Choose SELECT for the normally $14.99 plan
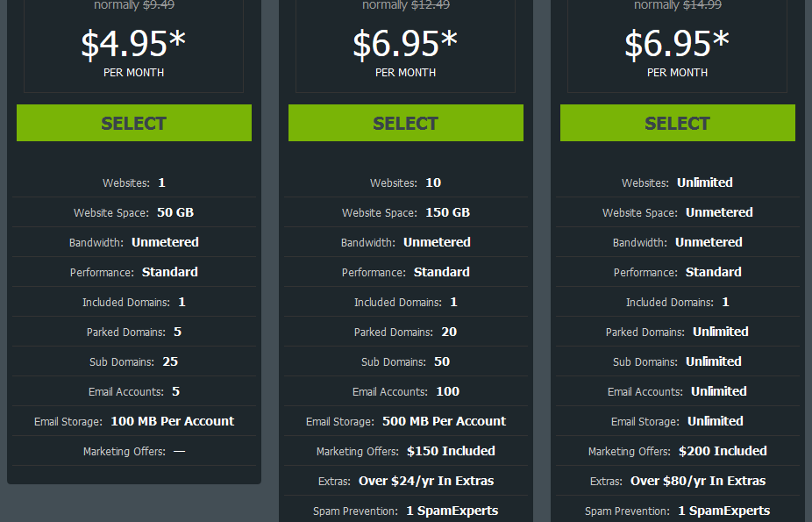Image resolution: width=812 pixels, height=522 pixels. tap(678, 123)
